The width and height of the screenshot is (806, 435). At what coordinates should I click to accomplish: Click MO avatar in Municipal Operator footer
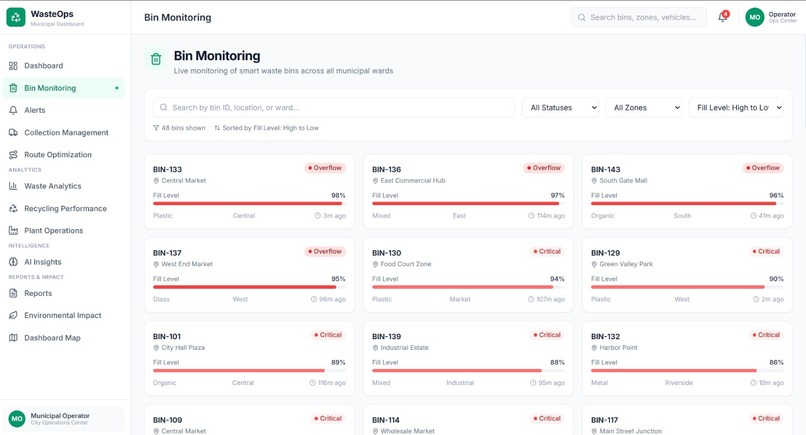[x=17, y=419]
